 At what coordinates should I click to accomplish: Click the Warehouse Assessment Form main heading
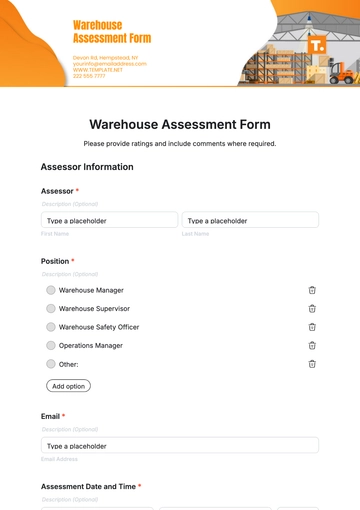180,125
